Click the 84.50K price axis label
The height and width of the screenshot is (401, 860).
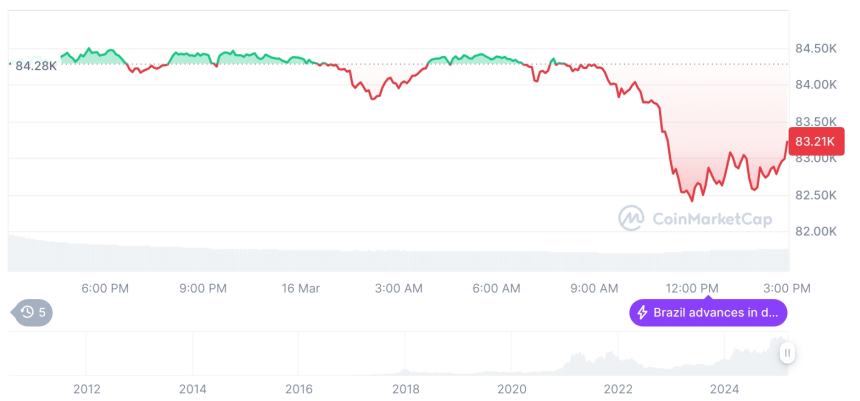pos(816,48)
